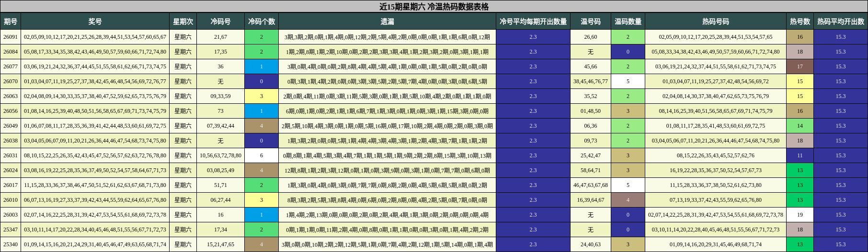Screen dimensions: 868x252
Task: Click warm numbers cell 58,64,71
Action: point(591,170)
